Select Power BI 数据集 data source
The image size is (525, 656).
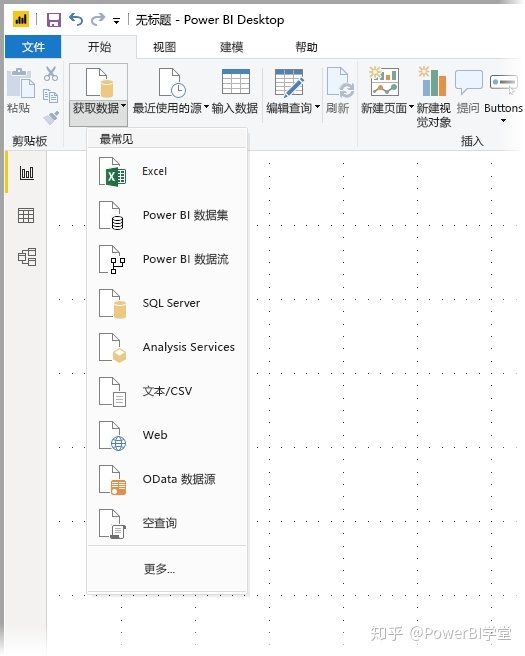click(167, 215)
